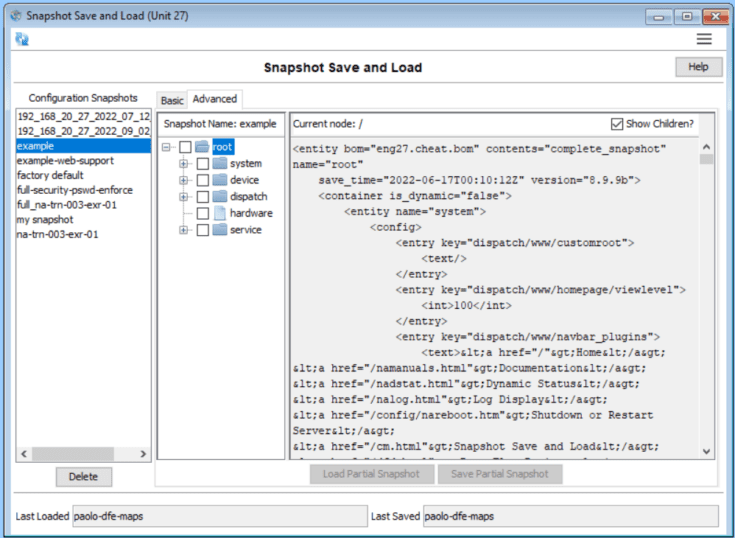Screen dimensions: 735x538
Task: Click the hardware file icon
Action: point(219,213)
